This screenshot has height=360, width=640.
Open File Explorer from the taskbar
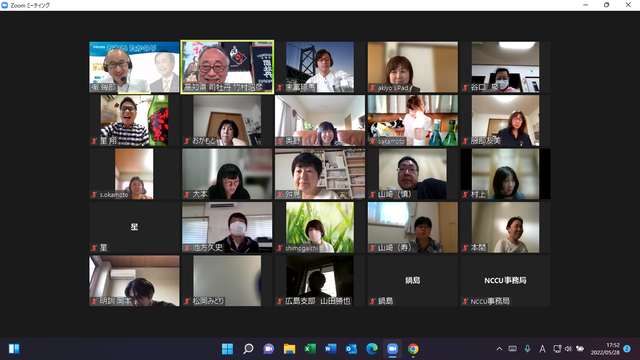(x=289, y=349)
